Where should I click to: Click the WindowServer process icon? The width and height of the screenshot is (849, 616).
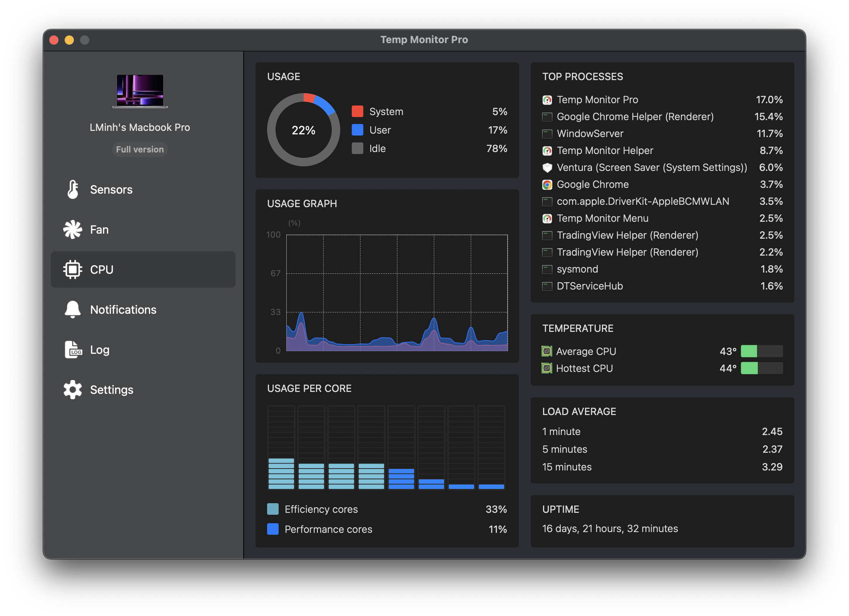coord(547,134)
